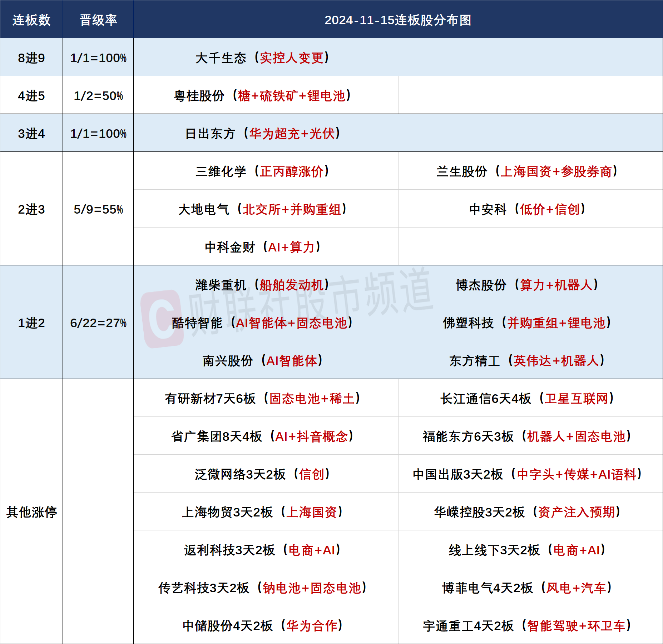Viewport: 663px width, 644px height.
Task: Click the 传艺科技3天2板 entry
Action: tap(263, 588)
